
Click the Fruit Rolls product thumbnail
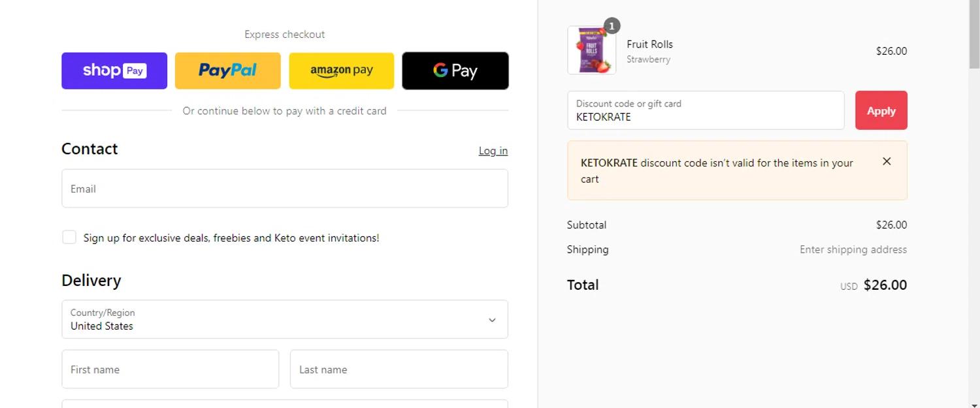pyautogui.click(x=591, y=50)
